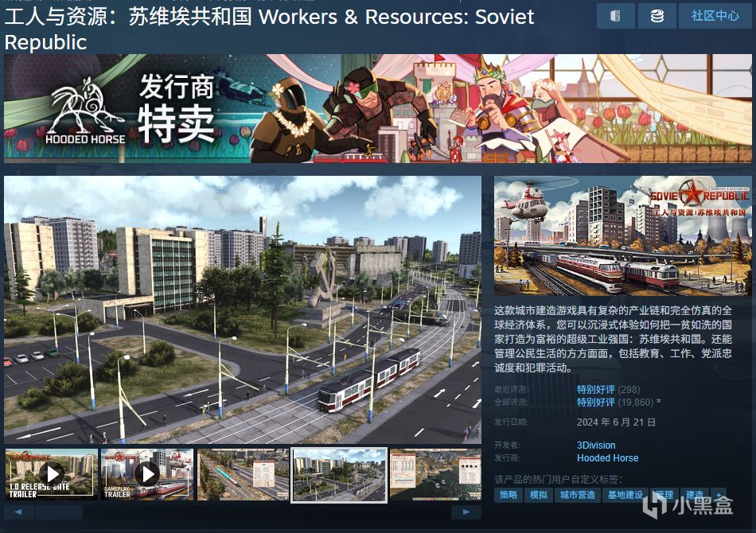
Task: Open recent reviews 特别好评 (298) link
Action: point(608,389)
